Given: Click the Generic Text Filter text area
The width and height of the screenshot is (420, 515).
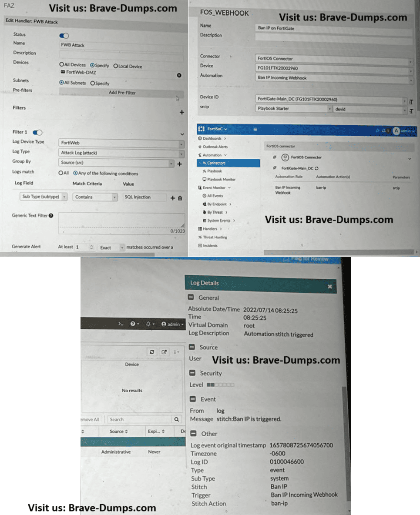Looking at the screenshot, I should [121, 220].
